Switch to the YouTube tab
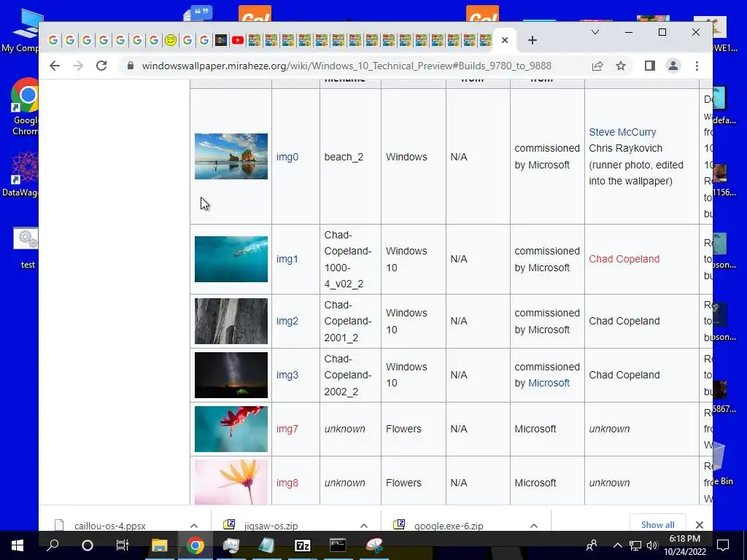The width and height of the screenshot is (747, 560). 238,41
